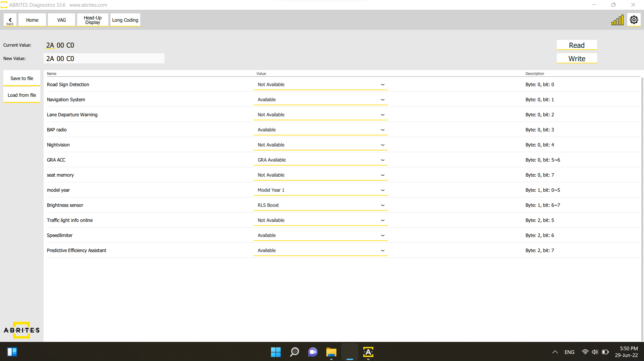The image size is (644, 361).
Task: Click the ABRITES logo in the sidebar
Action: point(22,330)
